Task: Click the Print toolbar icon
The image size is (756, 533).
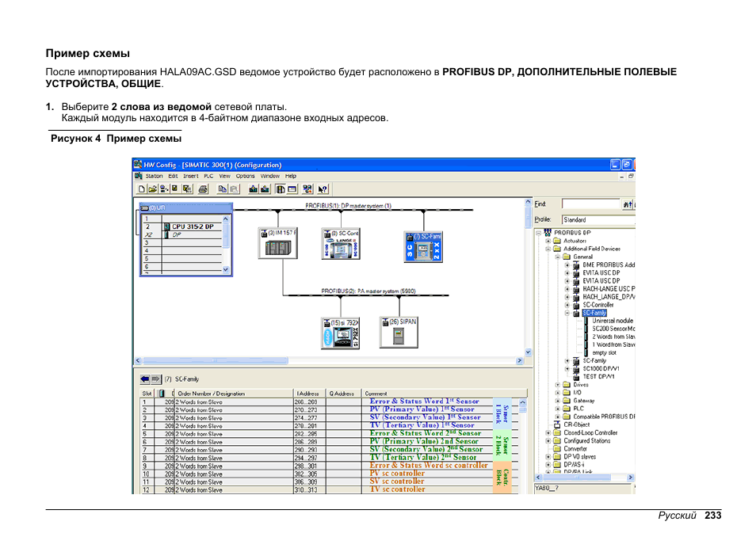Action: point(202,188)
